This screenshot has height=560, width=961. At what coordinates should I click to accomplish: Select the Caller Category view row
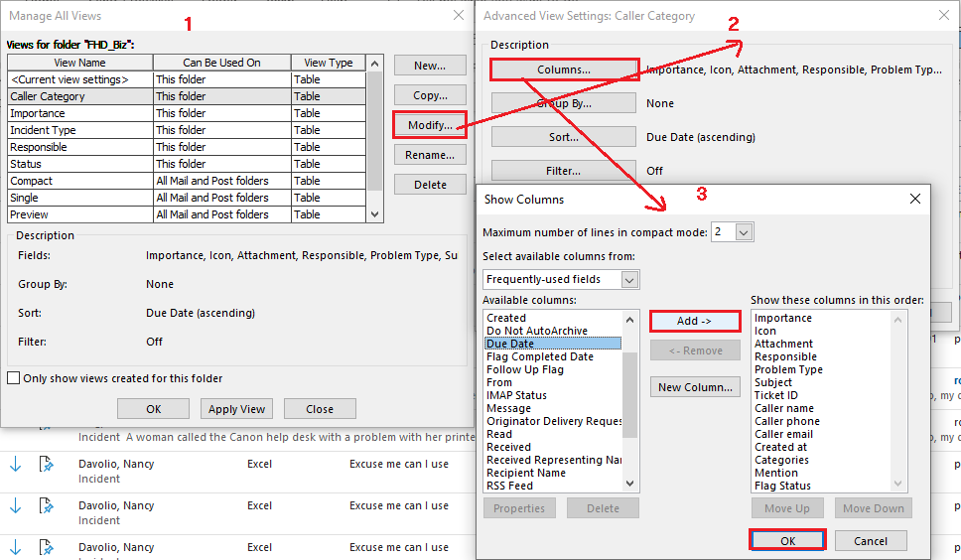coord(79,96)
